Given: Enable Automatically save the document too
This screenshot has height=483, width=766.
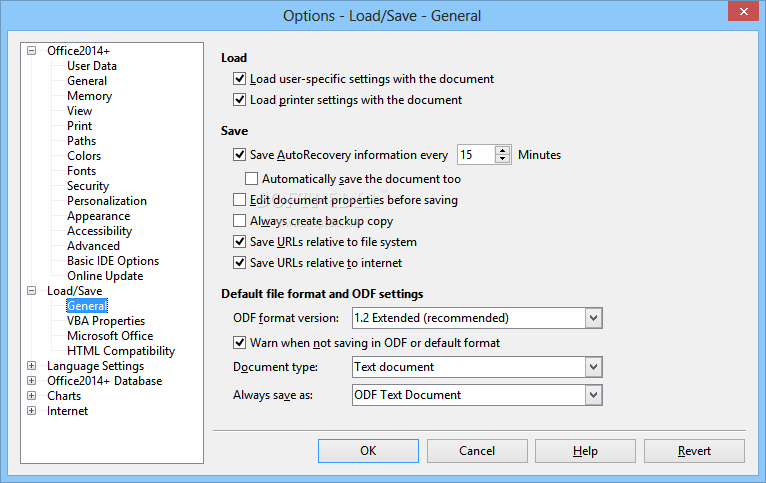Looking at the screenshot, I should pyautogui.click(x=252, y=179).
